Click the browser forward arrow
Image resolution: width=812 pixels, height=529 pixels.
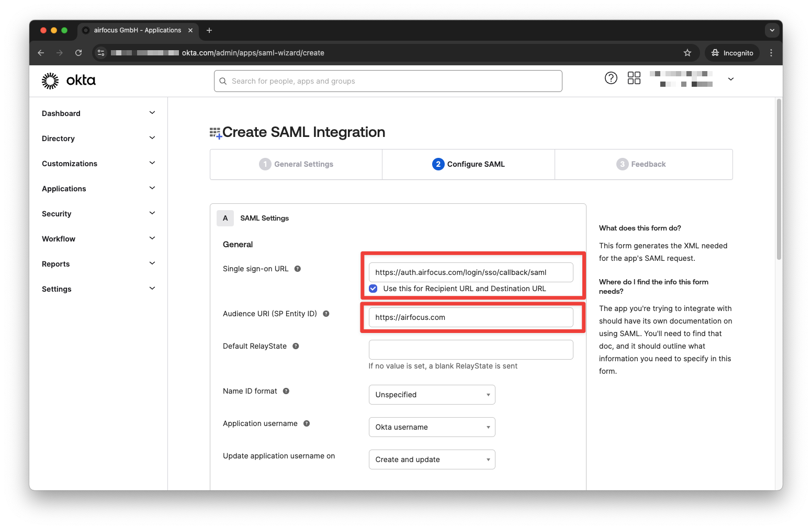point(60,53)
